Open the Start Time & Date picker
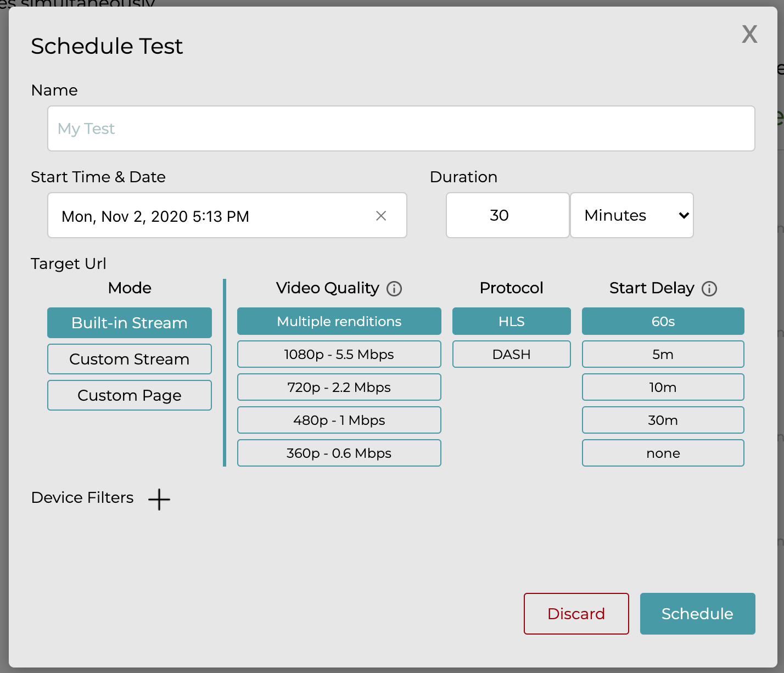This screenshot has width=784, height=673. (209, 216)
